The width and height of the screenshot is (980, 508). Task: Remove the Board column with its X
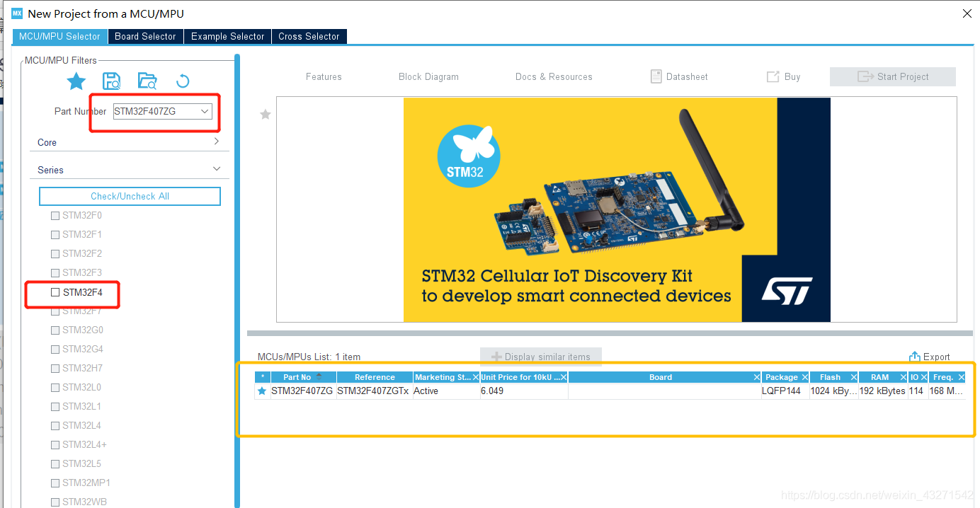click(757, 377)
